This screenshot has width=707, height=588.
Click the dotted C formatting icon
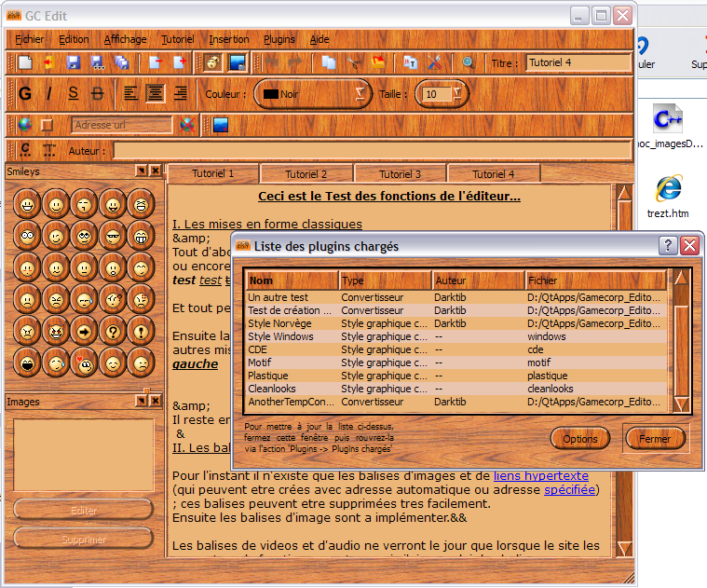[x=25, y=150]
